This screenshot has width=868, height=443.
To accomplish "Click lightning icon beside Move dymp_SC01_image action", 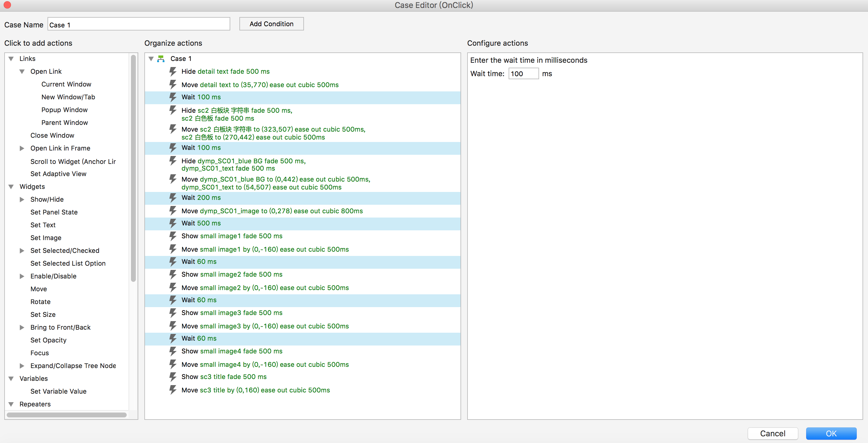I will [x=173, y=211].
